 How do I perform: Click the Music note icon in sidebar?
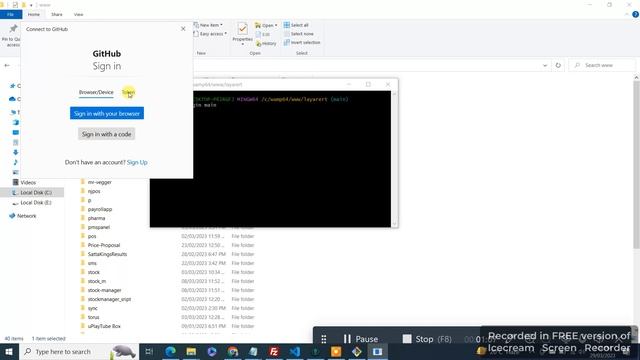(16, 162)
